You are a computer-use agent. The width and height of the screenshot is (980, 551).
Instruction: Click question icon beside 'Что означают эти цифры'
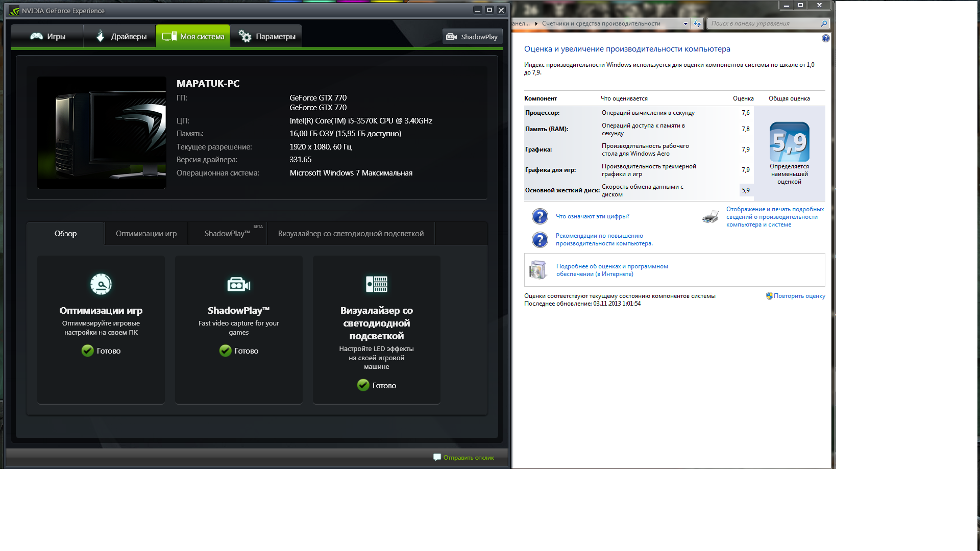[540, 216]
